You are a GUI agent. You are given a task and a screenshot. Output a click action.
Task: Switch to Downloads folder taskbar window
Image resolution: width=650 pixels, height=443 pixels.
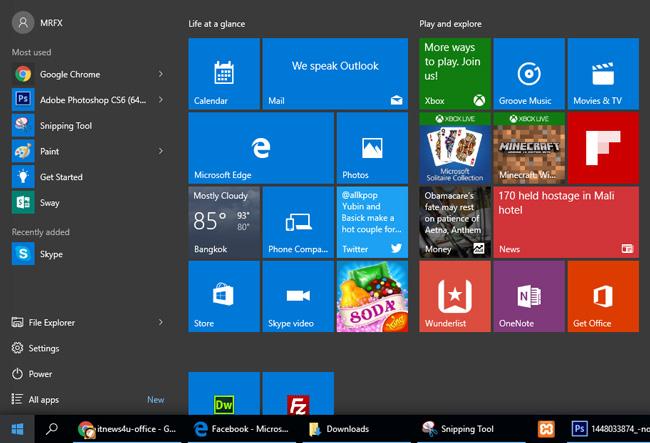(x=357, y=429)
